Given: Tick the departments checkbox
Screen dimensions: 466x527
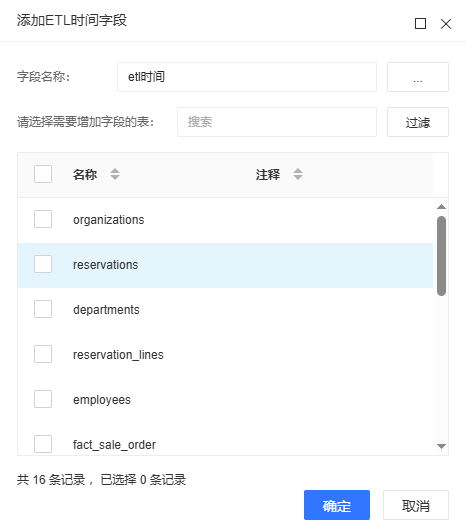Looking at the screenshot, I should coord(43,309).
